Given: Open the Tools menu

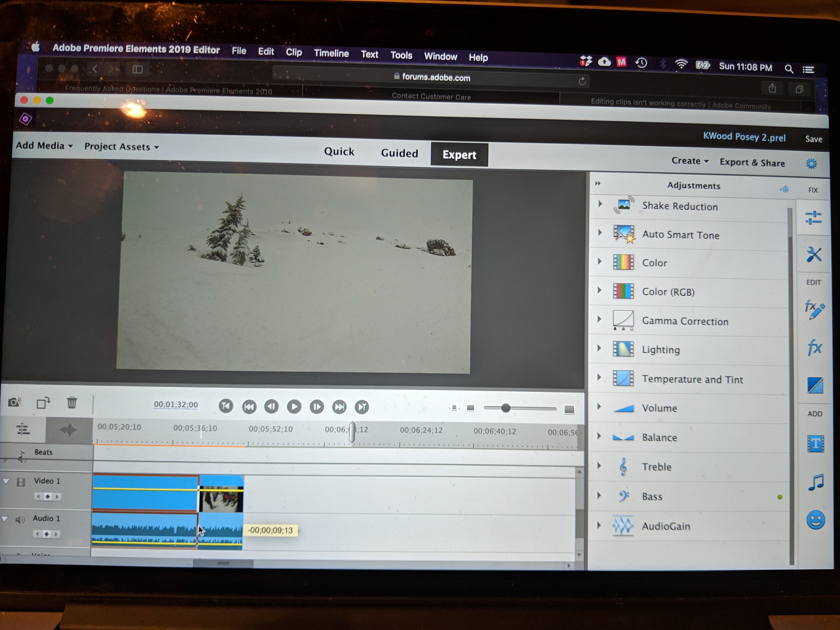Looking at the screenshot, I should [401, 55].
